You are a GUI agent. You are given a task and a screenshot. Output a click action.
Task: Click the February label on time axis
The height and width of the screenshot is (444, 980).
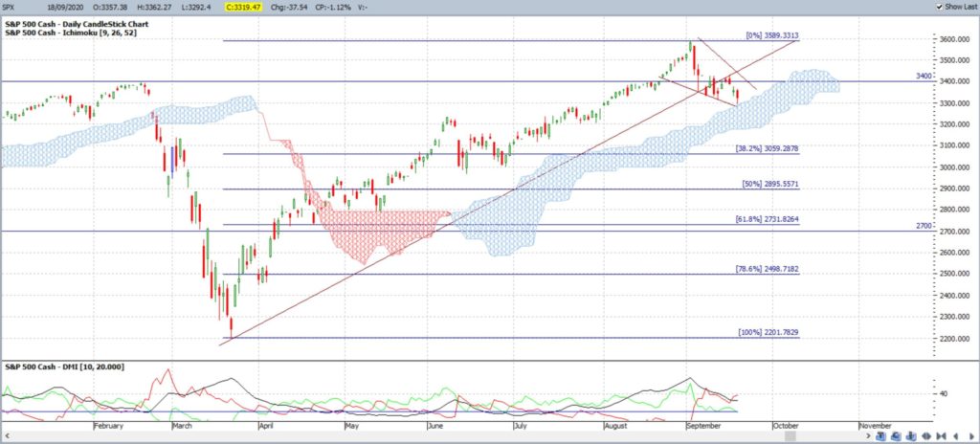108,426
